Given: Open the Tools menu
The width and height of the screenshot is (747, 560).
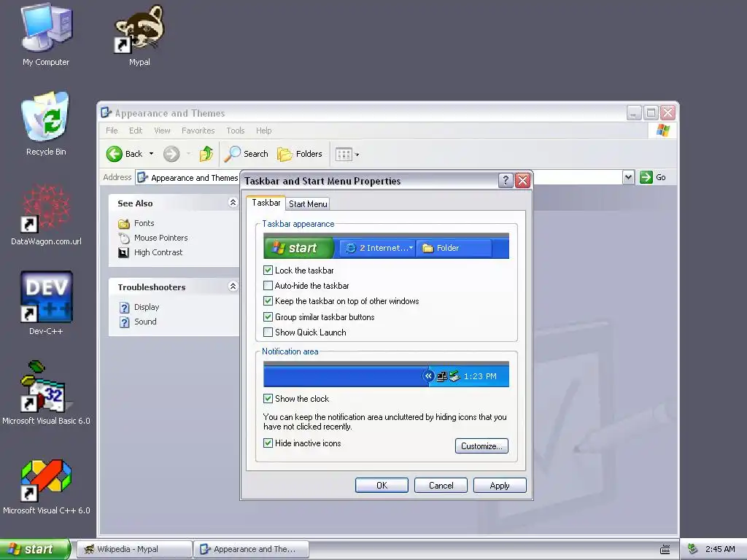Looking at the screenshot, I should (236, 131).
